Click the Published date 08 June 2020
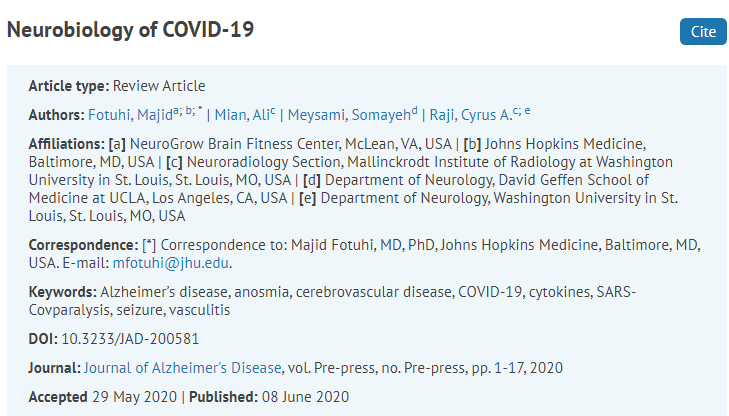Viewport: 729px width, 416px height. click(305, 397)
